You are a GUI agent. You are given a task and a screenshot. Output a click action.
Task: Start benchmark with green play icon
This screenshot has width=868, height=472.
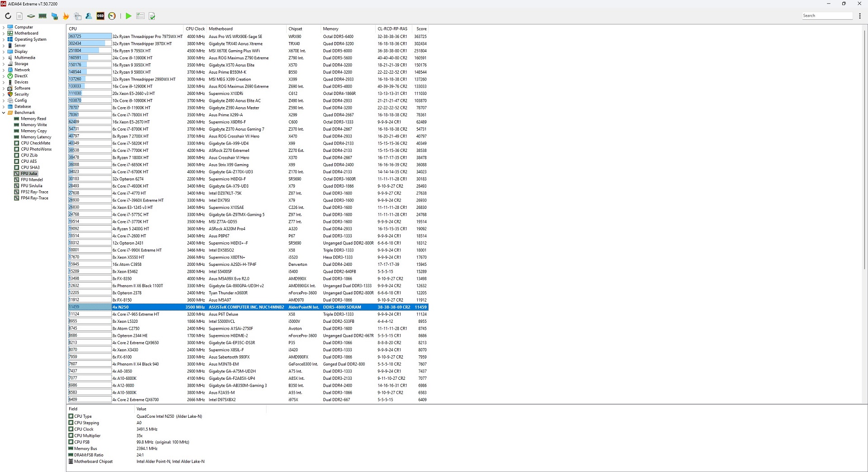click(x=128, y=16)
